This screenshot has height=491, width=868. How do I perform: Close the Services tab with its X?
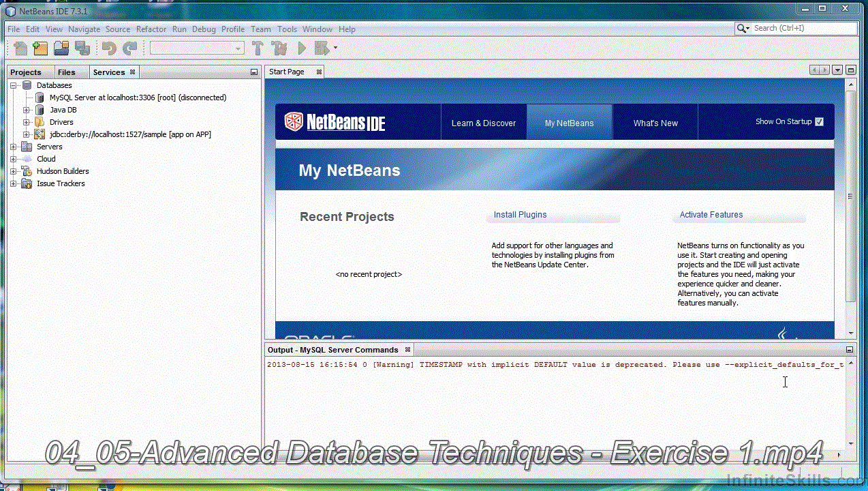132,72
